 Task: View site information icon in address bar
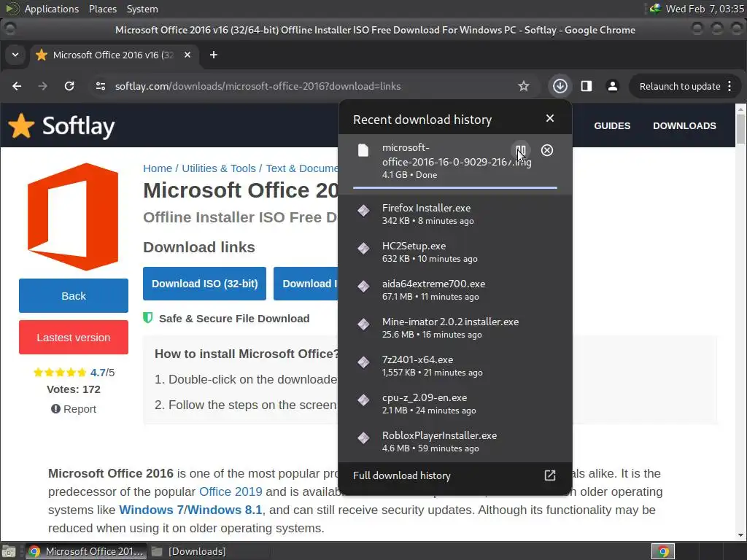101,86
